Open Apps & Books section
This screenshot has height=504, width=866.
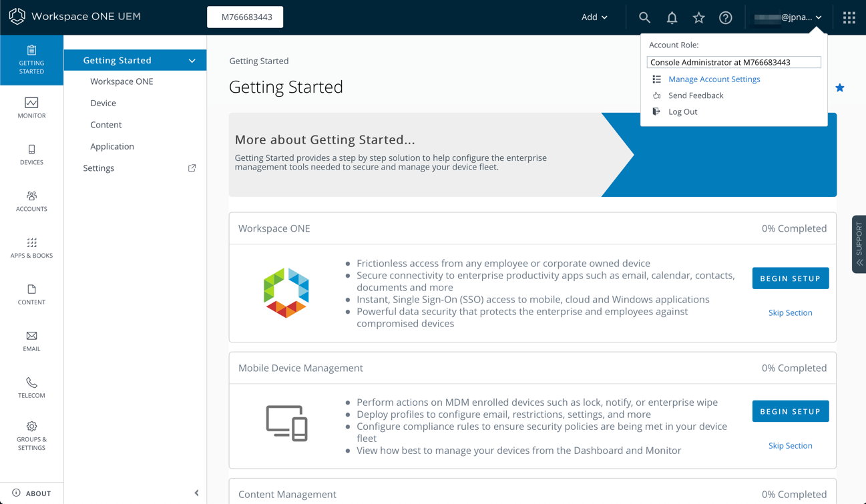tap(31, 248)
